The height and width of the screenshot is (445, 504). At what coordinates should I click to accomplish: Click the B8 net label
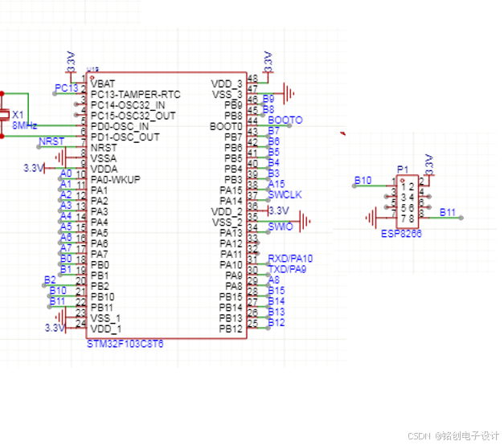[268, 109]
